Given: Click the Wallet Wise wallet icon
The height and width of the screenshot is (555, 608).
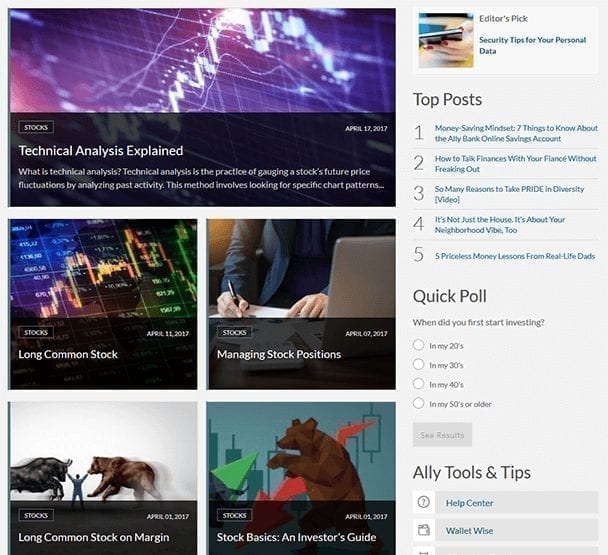Looking at the screenshot, I should (423, 530).
